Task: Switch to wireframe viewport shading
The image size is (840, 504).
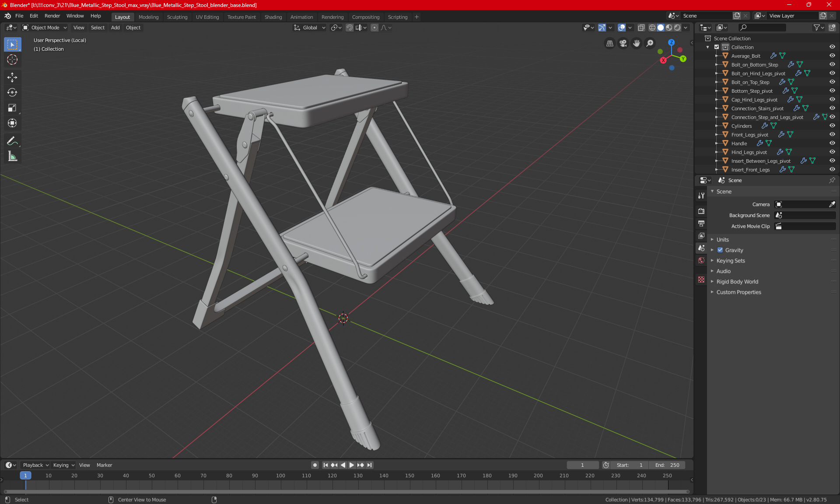Action: [x=652, y=28]
